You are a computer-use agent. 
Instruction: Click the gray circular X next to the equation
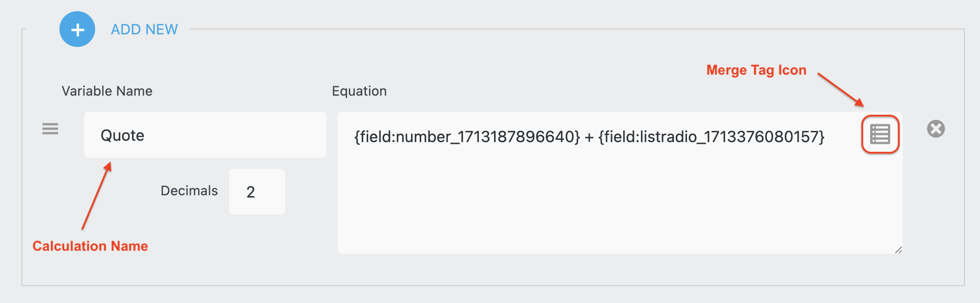point(935,129)
